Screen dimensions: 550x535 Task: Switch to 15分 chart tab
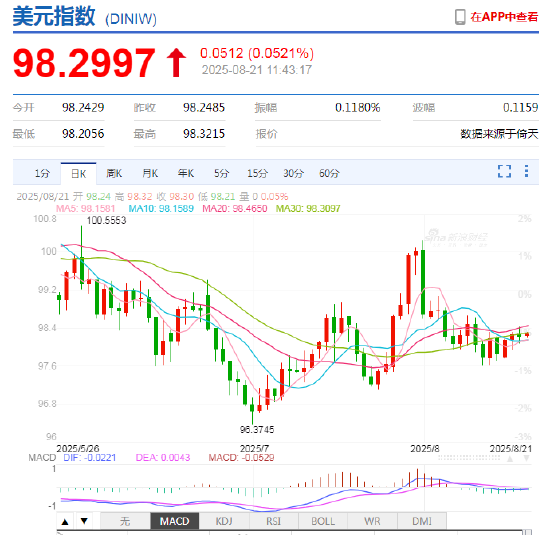pyautogui.click(x=257, y=173)
